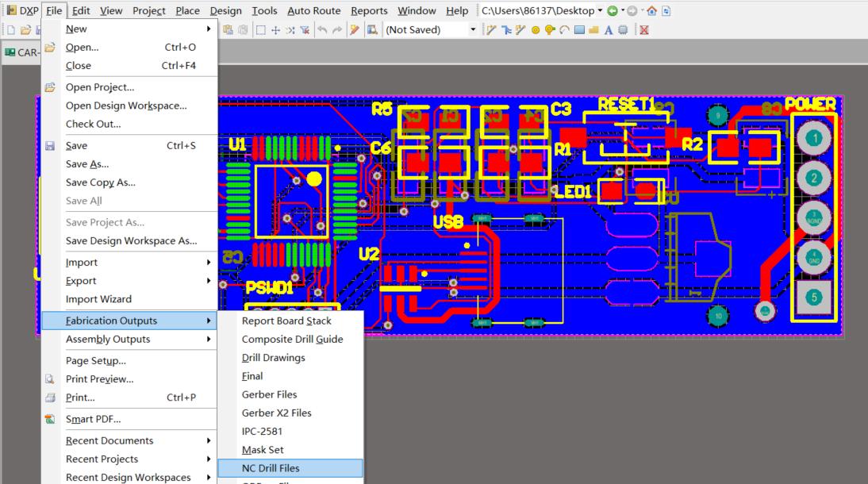Viewport: 868px width, 484px height.
Task: Select the place pad tool
Action: click(x=536, y=30)
